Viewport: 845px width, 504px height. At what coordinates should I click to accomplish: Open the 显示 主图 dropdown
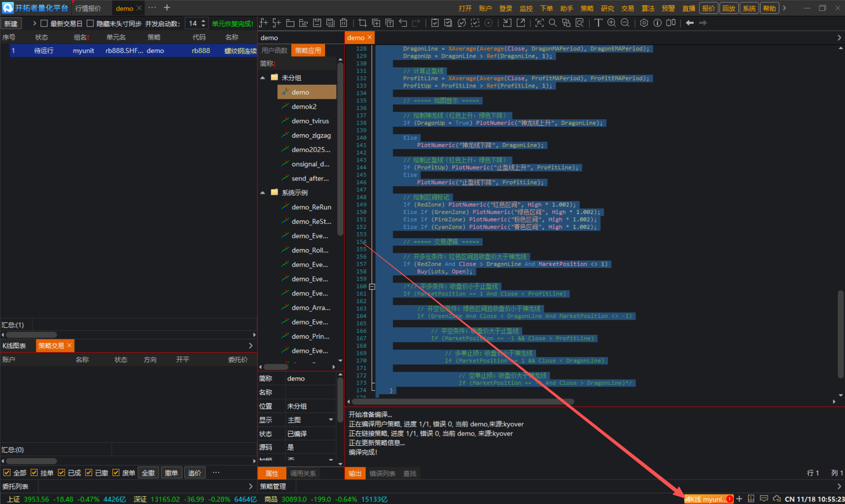[331, 420]
